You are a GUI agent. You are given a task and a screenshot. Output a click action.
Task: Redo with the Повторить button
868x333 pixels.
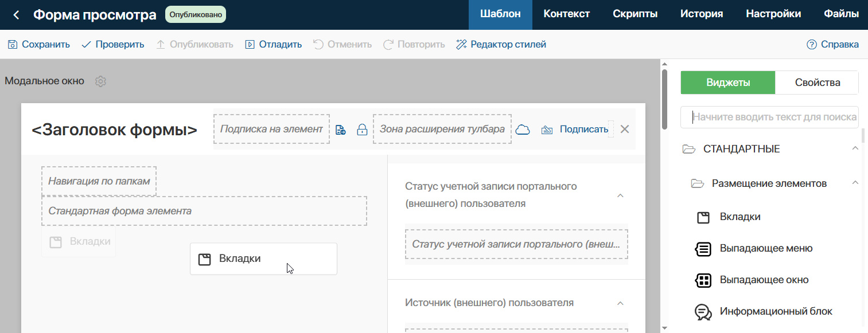pyautogui.click(x=414, y=44)
